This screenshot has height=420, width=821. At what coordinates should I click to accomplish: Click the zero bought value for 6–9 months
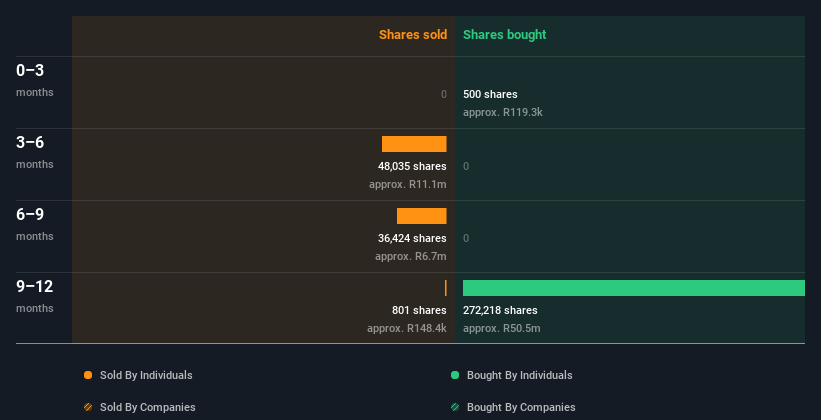466,238
